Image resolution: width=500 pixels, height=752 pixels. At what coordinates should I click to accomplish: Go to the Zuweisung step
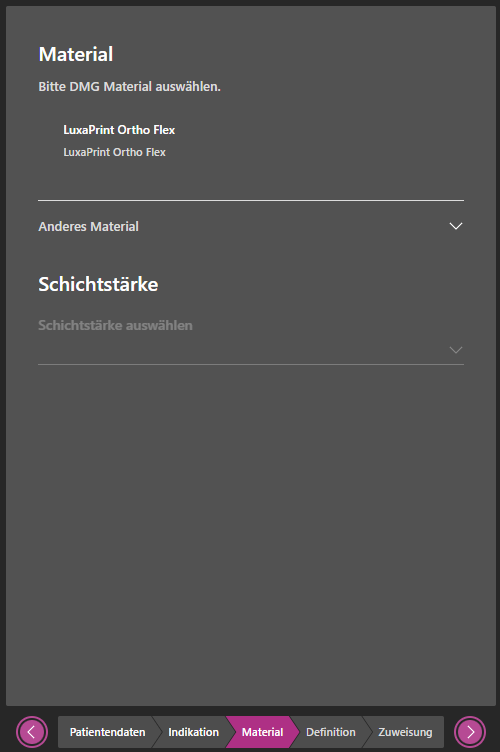point(405,732)
